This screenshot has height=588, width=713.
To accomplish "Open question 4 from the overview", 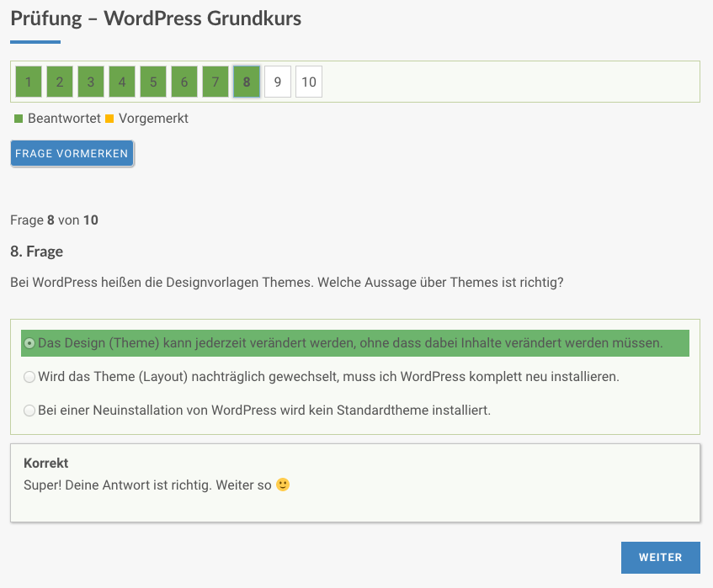I will click(122, 82).
